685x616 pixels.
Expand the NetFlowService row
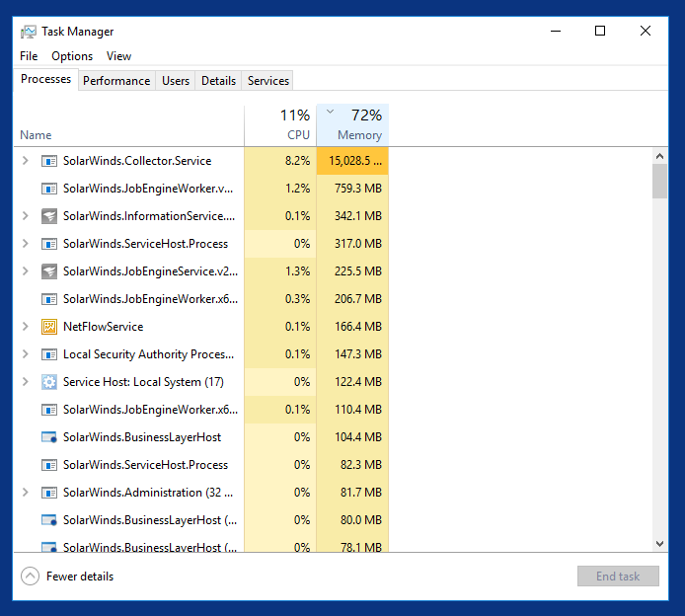tap(26, 327)
